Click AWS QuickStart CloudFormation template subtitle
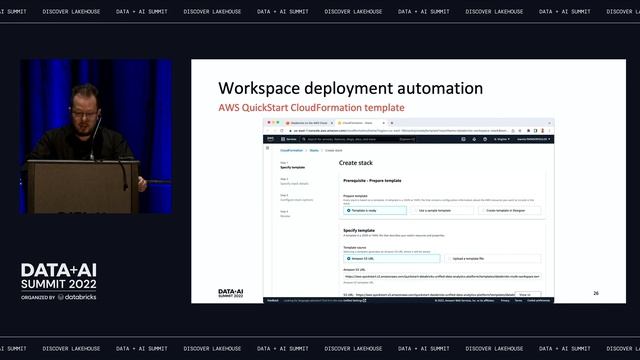640x360 pixels. click(311, 108)
